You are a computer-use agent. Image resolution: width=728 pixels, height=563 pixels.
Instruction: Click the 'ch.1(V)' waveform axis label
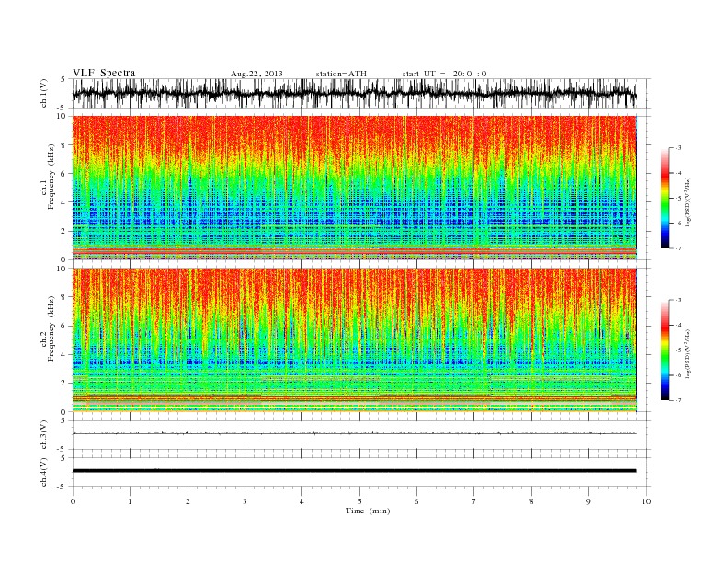pos(43,93)
